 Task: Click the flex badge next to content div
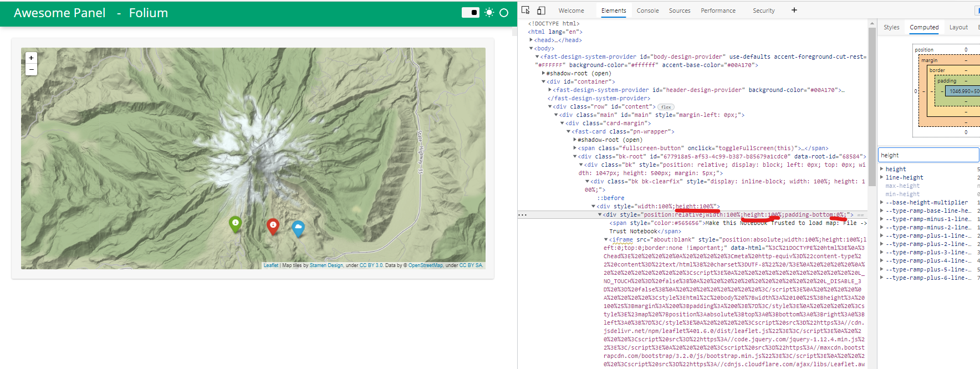pyautogui.click(x=666, y=107)
